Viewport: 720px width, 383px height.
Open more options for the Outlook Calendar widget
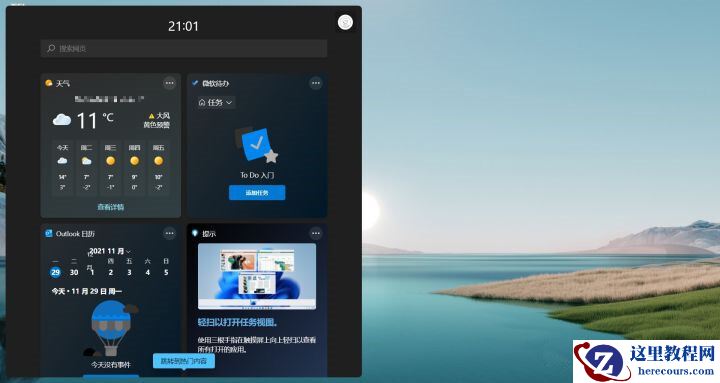point(169,233)
